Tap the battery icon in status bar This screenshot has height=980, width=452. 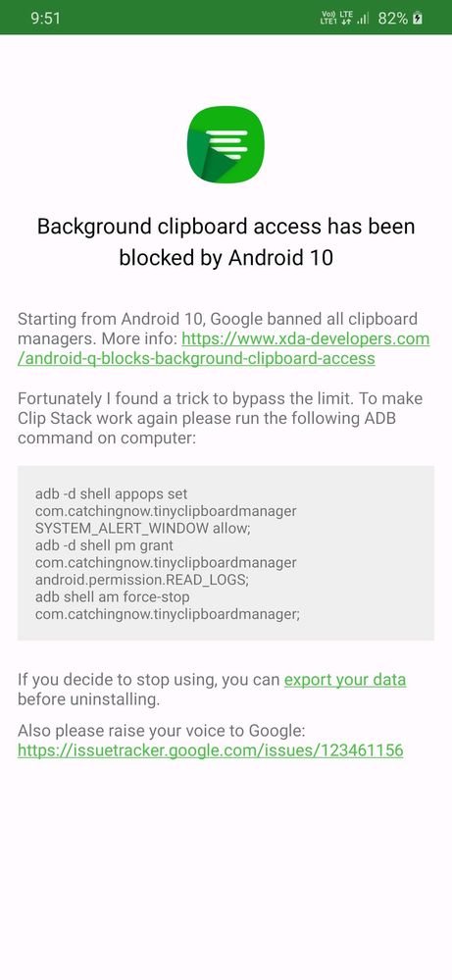[x=418, y=18]
